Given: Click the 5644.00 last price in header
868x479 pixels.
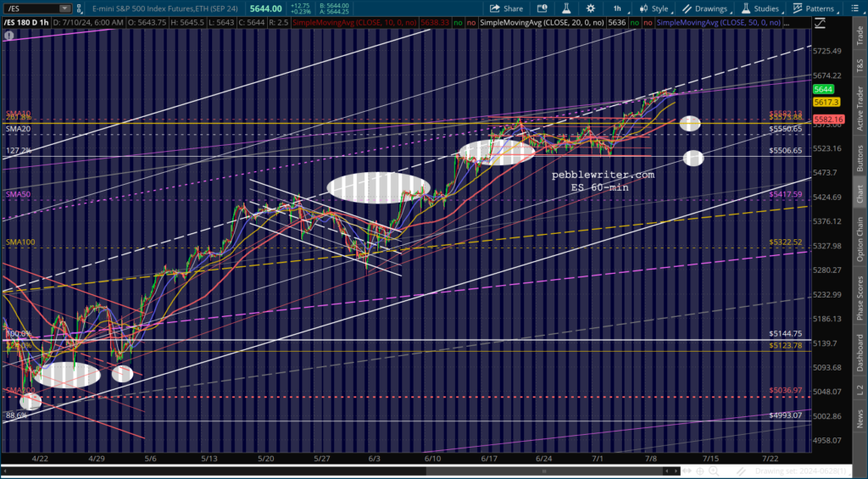Looking at the screenshot, I should pyautogui.click(x=266, y=8).
